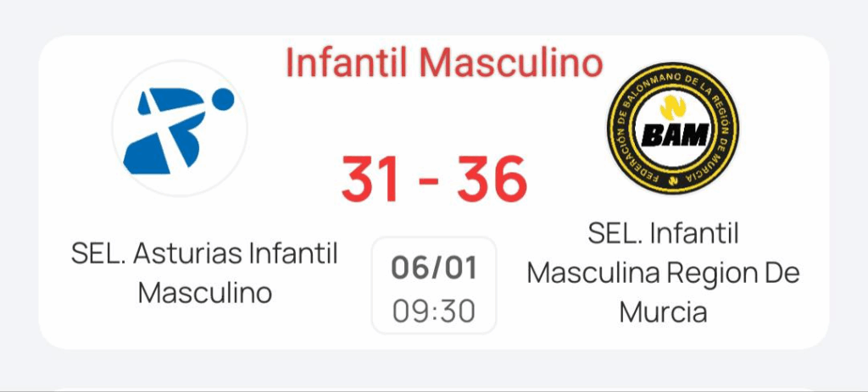Click the BAM lettering inside the badge
Image resolution: width=868 pixels, height=392 pixels.
click(672, 135)
